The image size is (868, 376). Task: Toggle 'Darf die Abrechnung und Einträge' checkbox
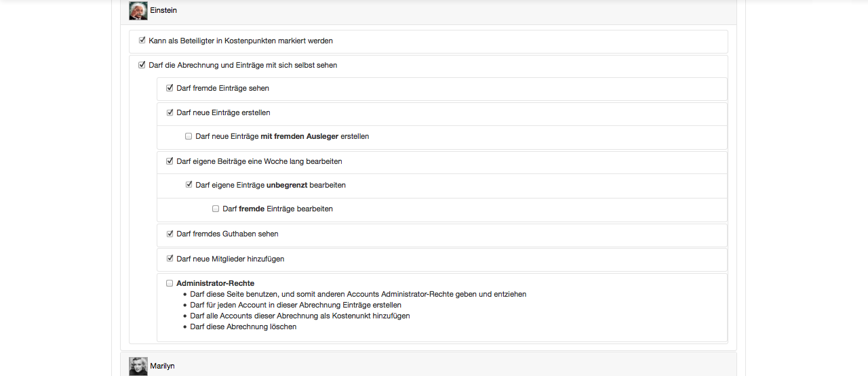142,65
